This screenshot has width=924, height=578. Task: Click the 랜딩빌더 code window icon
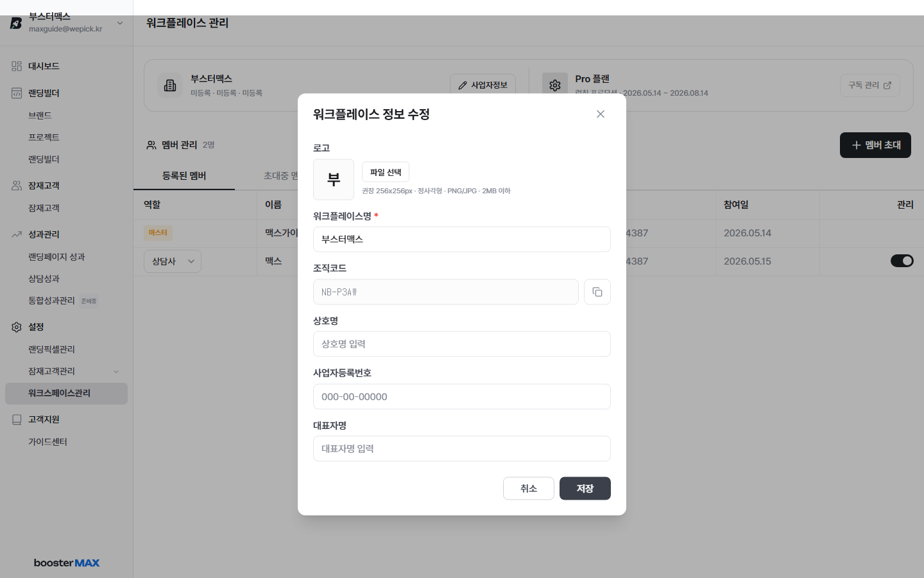(17, 93)
